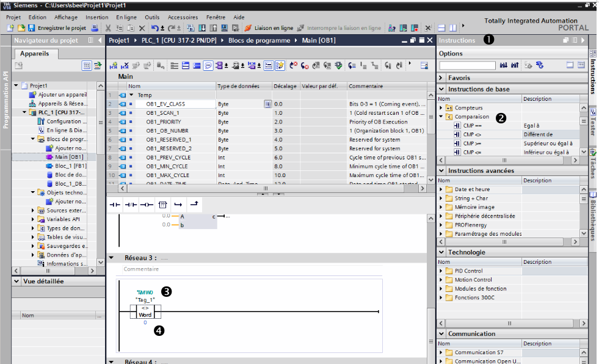Expand the Compteurs folder
599x364 pixels.
pos(441,107)
